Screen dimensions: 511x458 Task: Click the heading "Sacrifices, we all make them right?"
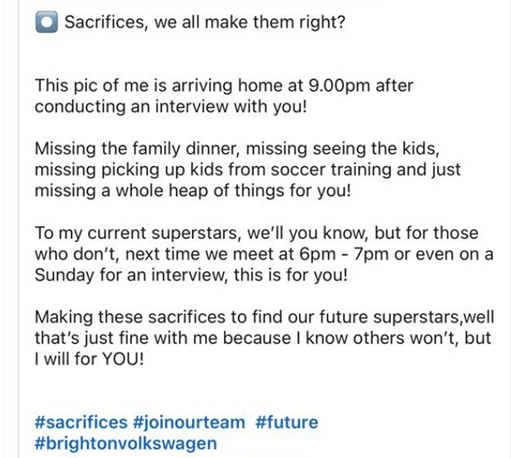tap(205, 22)
